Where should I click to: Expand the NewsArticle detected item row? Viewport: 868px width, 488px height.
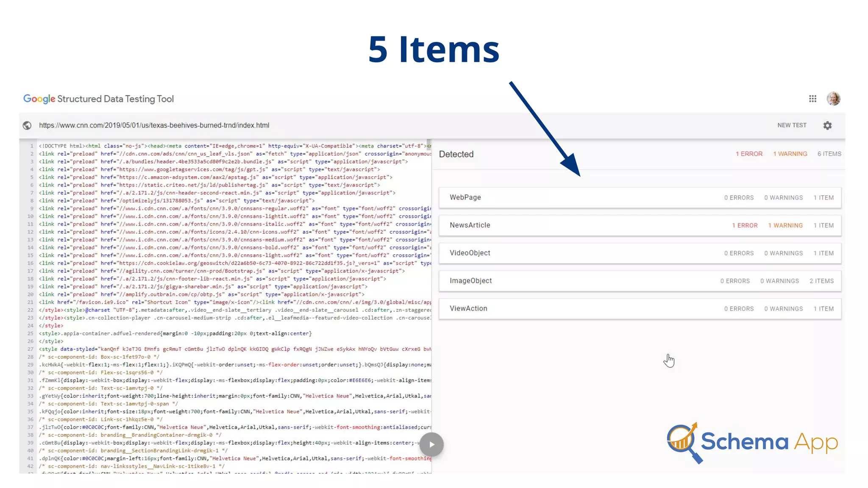640,225
